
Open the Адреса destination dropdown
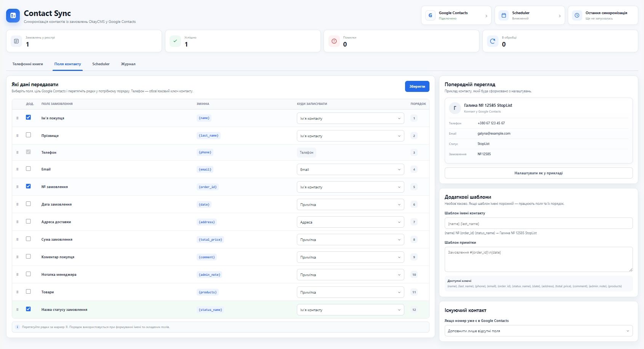pyautogui.click(x=350, y=222)
